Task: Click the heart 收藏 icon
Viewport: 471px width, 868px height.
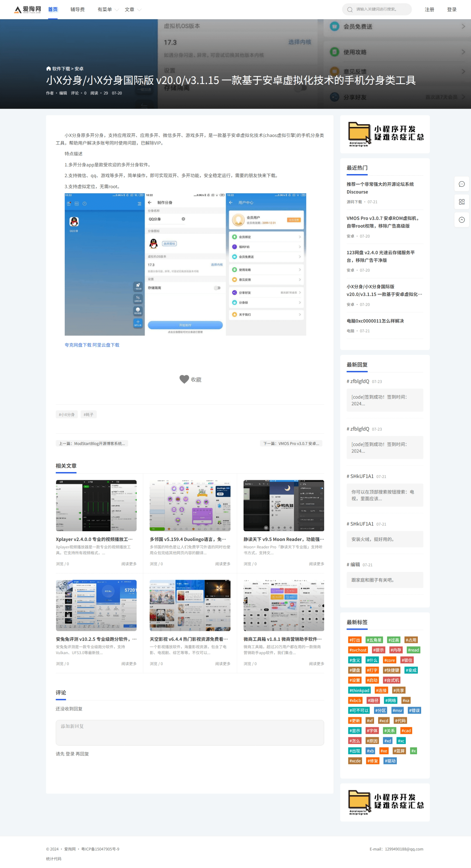Action: pyautogui.click(x=184, y=380)
